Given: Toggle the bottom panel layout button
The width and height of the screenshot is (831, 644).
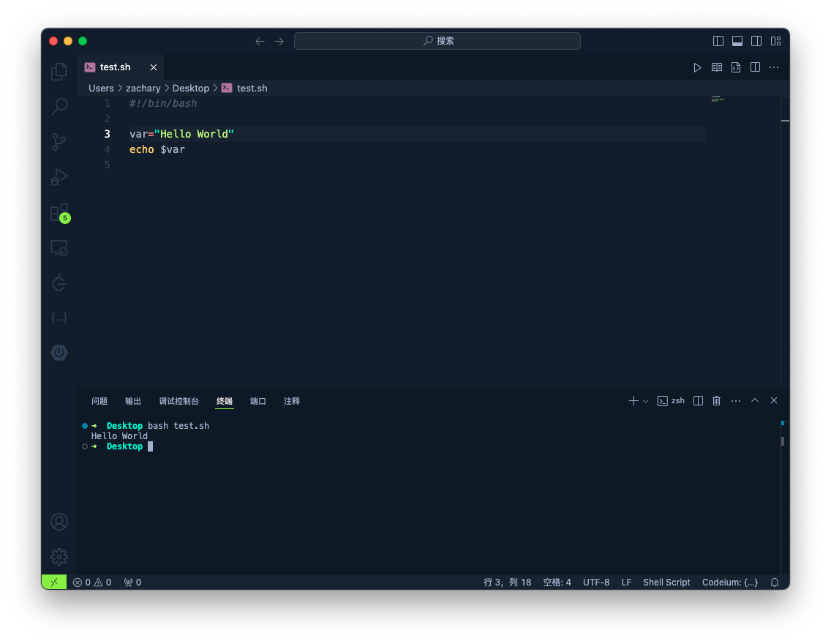Looking at the screenshot, I should pos(737,41).
